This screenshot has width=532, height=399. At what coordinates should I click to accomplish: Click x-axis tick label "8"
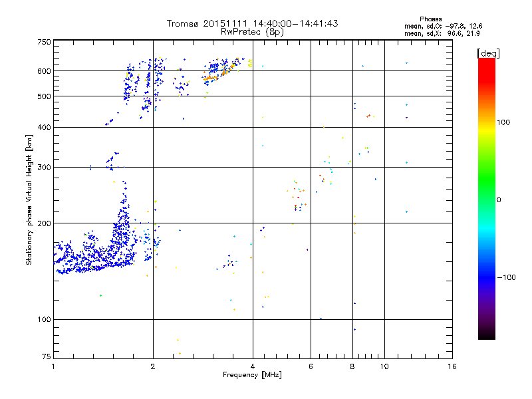352,366
